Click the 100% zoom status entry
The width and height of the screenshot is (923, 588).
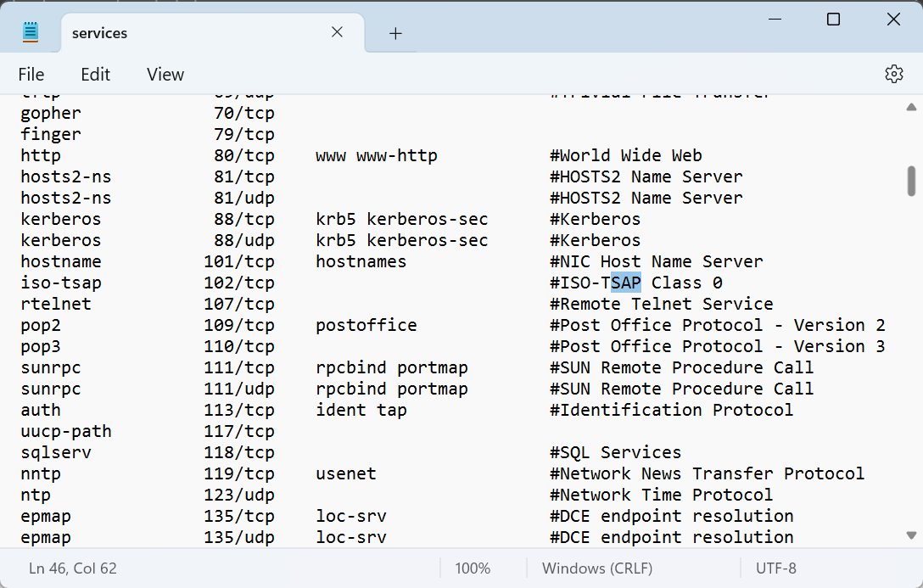[473, 568]
